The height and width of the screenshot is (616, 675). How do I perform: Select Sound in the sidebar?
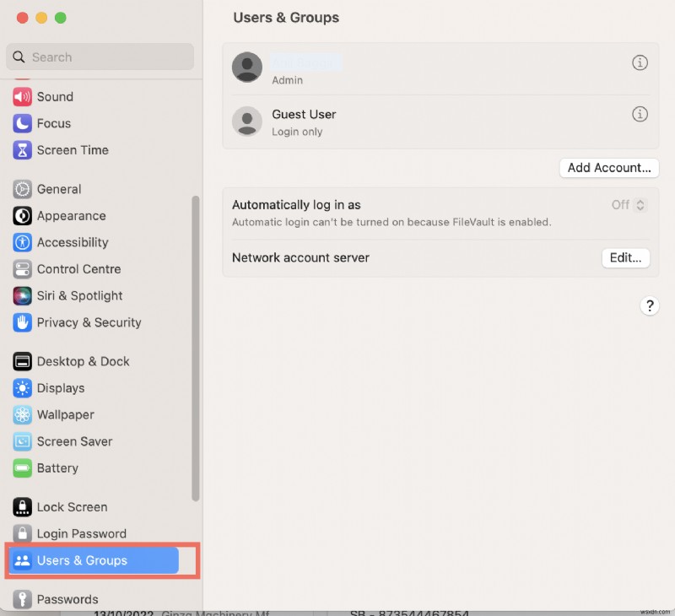click(x=55, y=96)
